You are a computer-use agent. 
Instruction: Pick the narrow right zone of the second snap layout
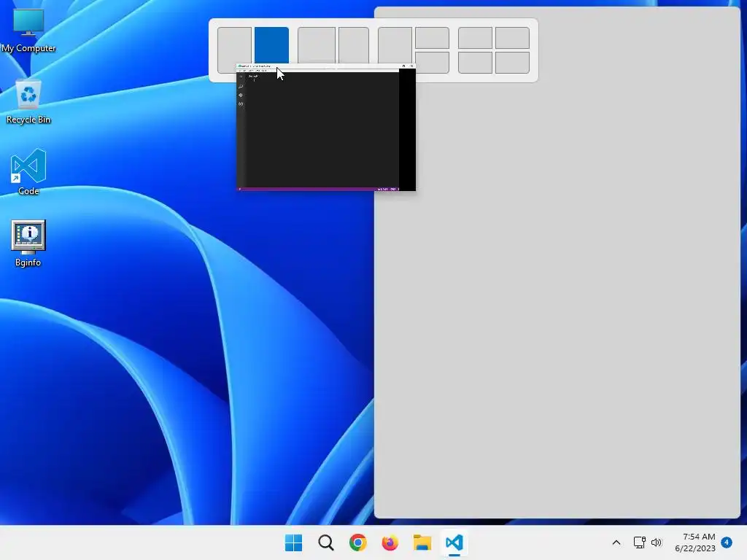354,45
